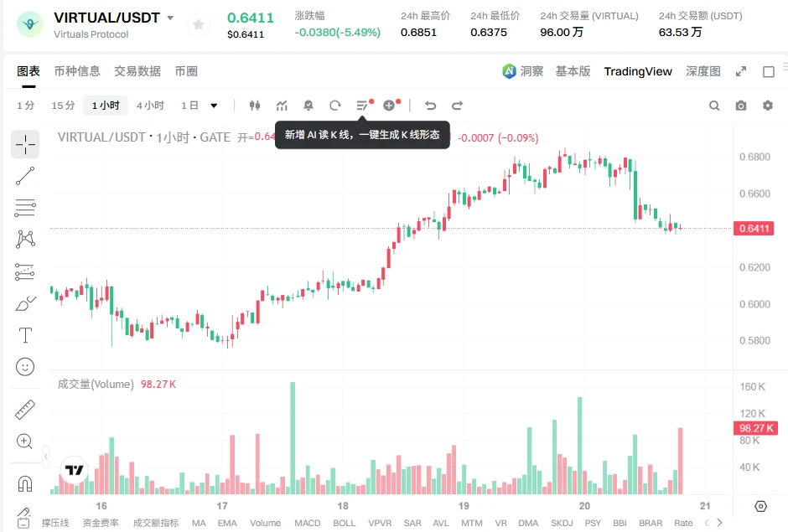The image size is (788, 532).
Task: Open the 洞察 AI insights view
Action: tap(522, 71)
